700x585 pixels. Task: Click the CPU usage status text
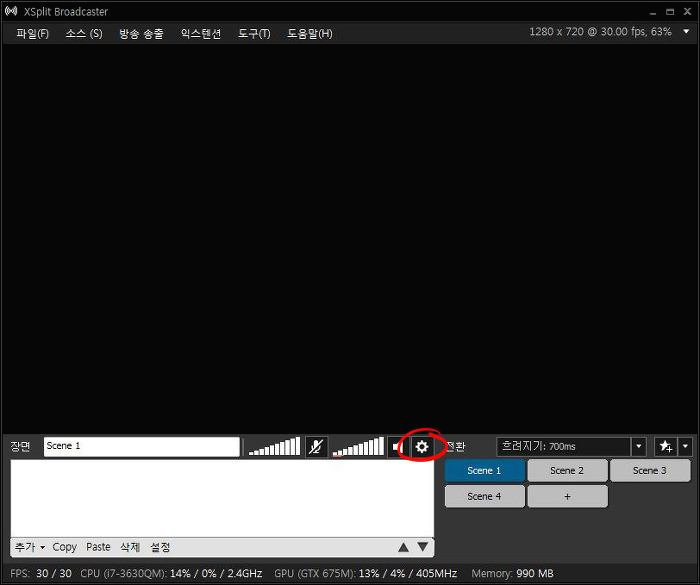click(x=171, y=573)
